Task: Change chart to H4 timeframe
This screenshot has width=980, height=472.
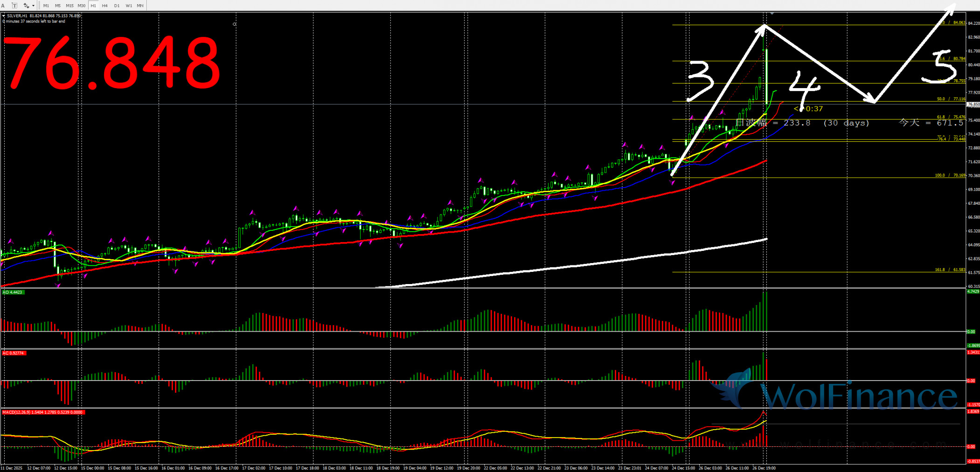Action: [104, 6]
